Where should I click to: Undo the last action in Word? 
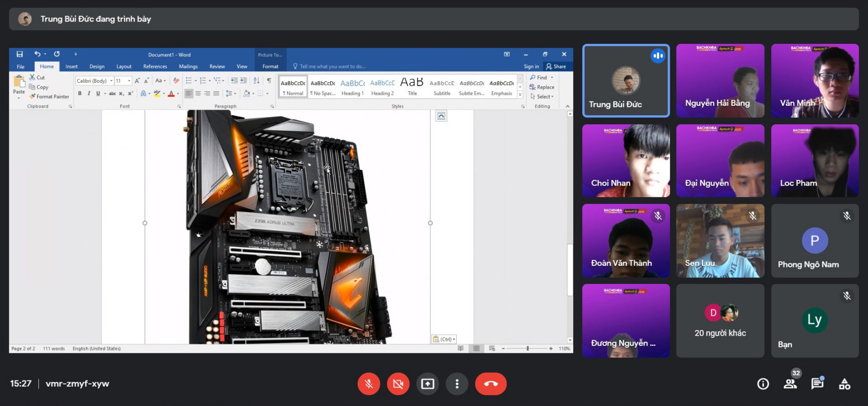coord(37,54)
